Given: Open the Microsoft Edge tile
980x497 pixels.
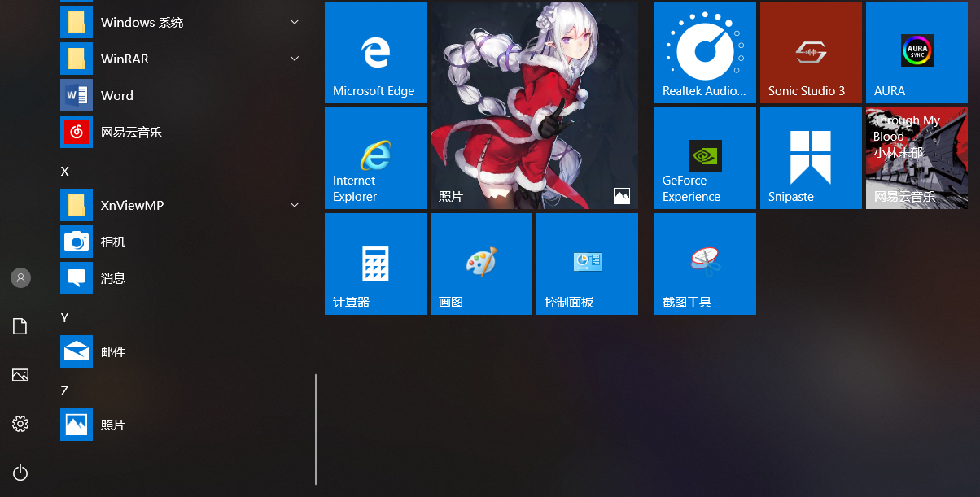Looking at the screenshot, I should coord(375,52).
